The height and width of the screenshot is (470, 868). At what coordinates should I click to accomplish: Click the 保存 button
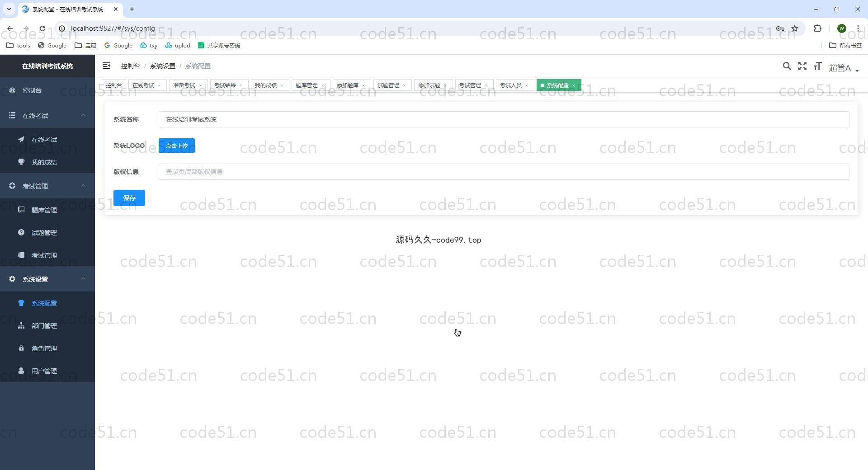click(x=129, y=198)
